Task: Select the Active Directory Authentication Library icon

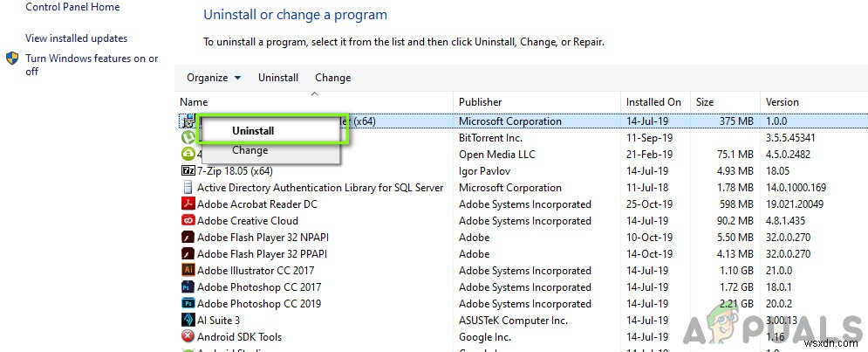Action: tap(188, 188)
